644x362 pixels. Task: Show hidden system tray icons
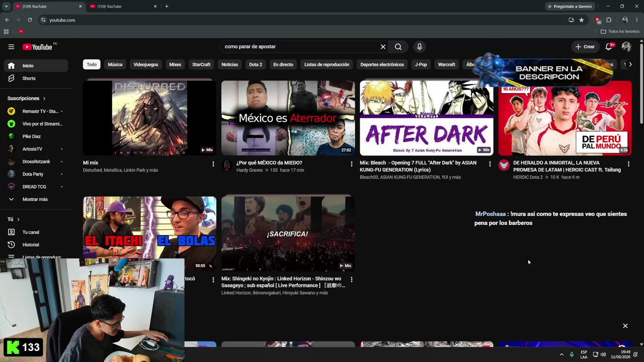(x=561, y=354)
